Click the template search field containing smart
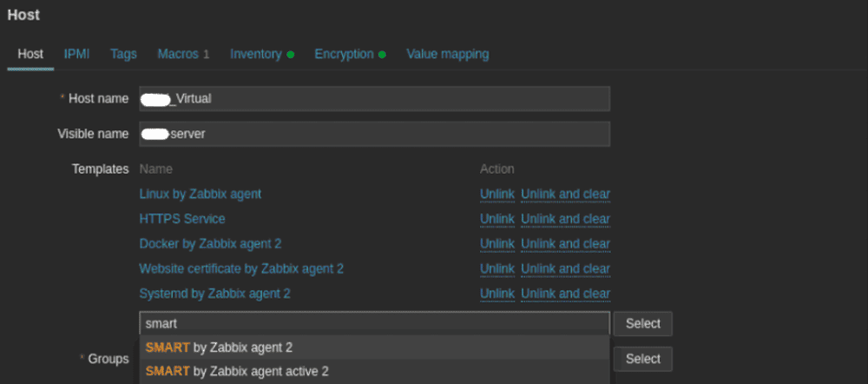 coord(373,323)
